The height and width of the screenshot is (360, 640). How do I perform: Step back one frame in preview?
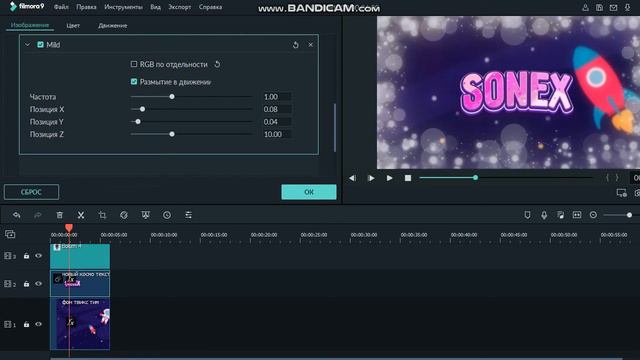pyautogui.click(x=352, y=178)
